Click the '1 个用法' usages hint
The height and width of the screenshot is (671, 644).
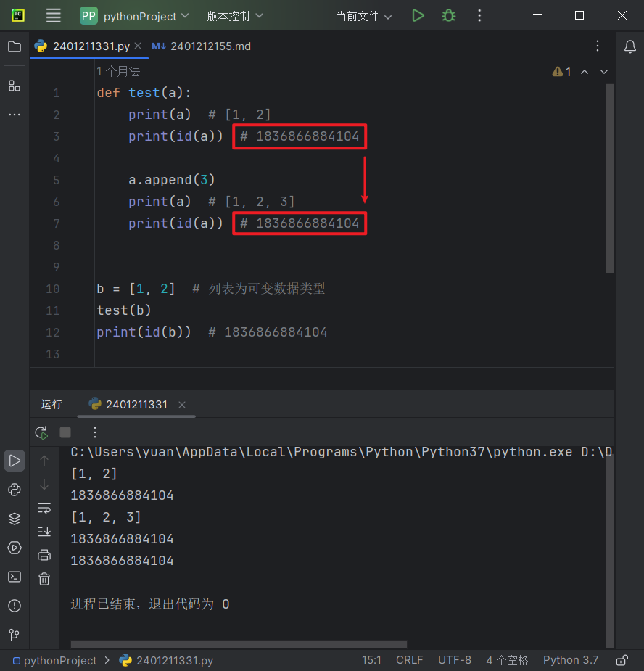(x=118, y=72)
